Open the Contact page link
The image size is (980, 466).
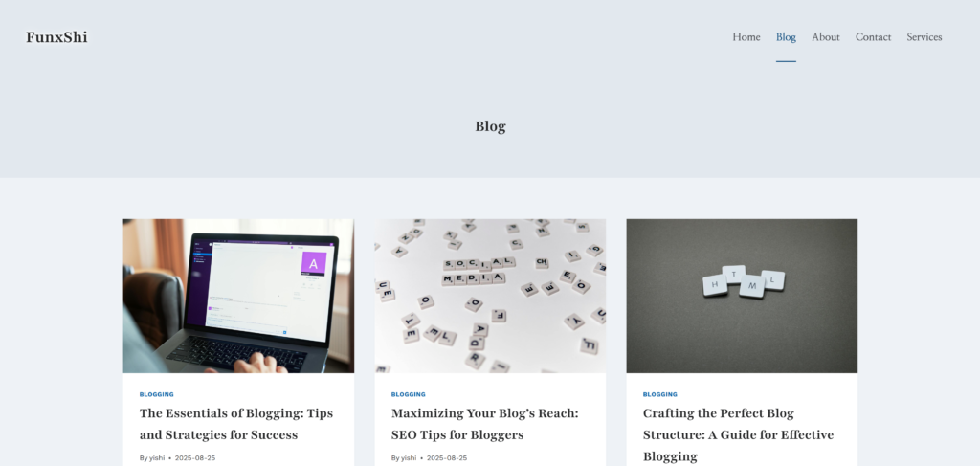873,37
